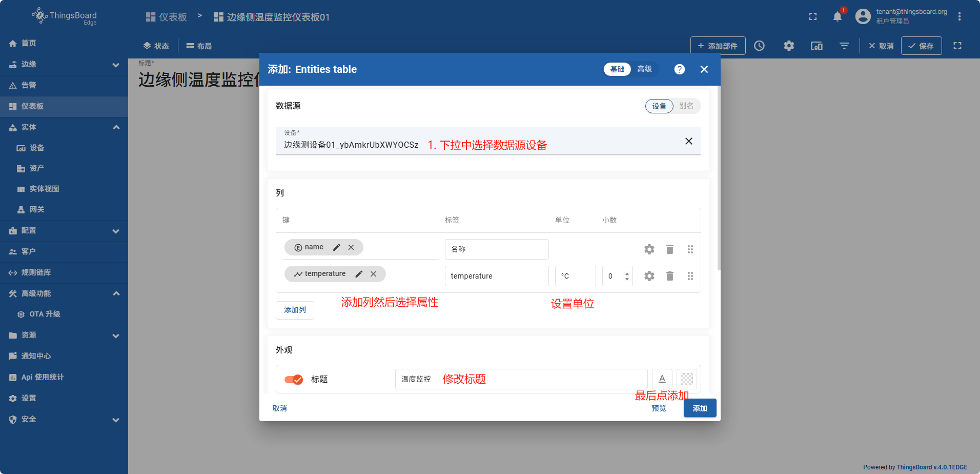Open the notifications bell
This screenshot has height=474, width=980.
837,17
